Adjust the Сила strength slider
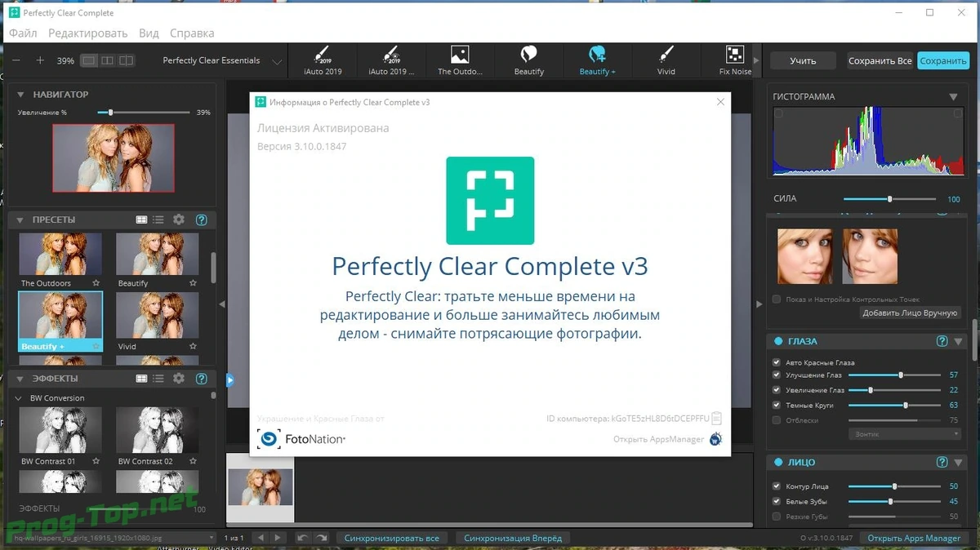The height and width of the screenshot is (550, 980). (889, 199)
